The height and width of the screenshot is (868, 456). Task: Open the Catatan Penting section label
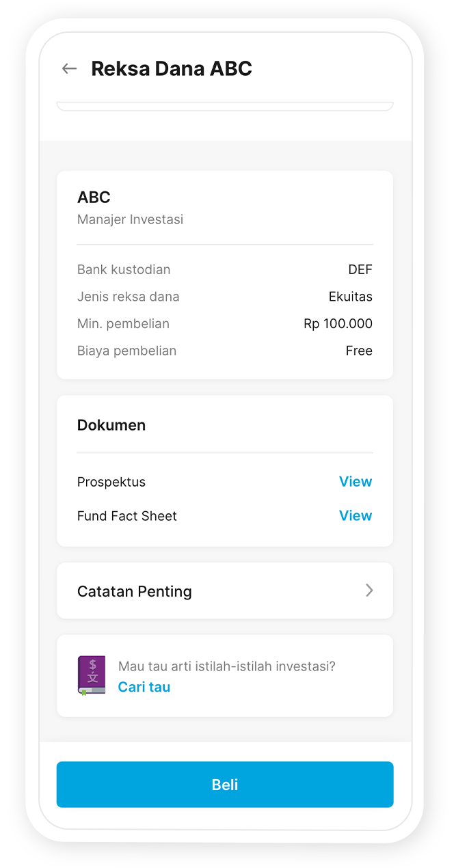(135, 591)
